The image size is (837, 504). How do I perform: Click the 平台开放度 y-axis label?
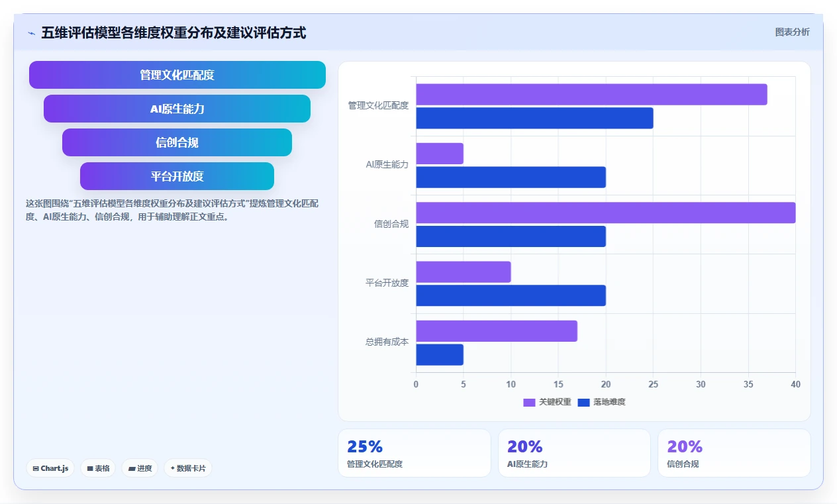[387, 283]
